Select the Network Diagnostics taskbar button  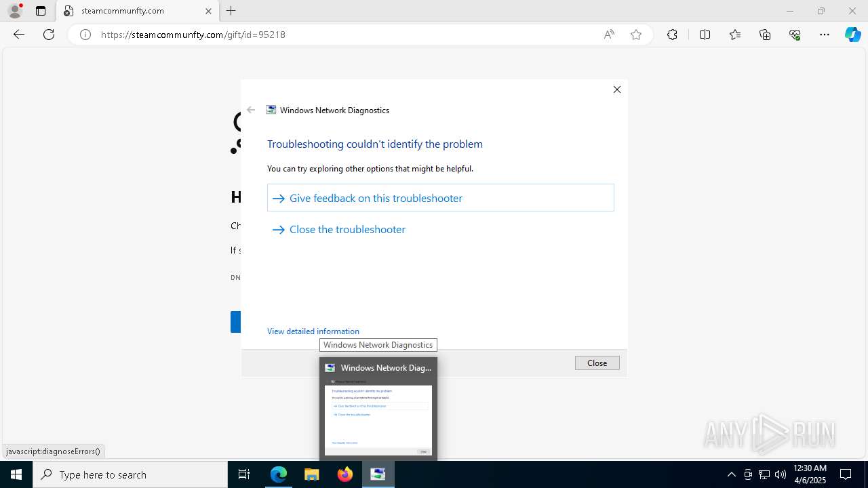378,474
